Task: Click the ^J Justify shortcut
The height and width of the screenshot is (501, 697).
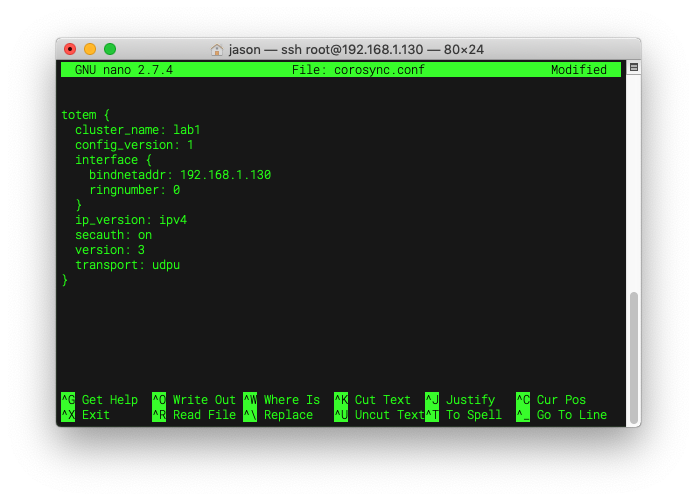Action: tap(460, 400)
